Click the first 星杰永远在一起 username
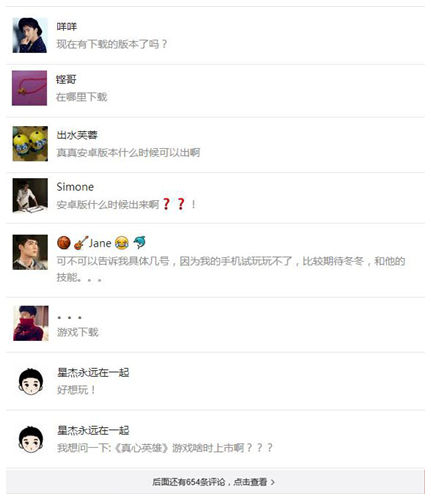Image resolution: width=431 pixels, height=500 pixels. pyautogui.click(x=93, y=372)
